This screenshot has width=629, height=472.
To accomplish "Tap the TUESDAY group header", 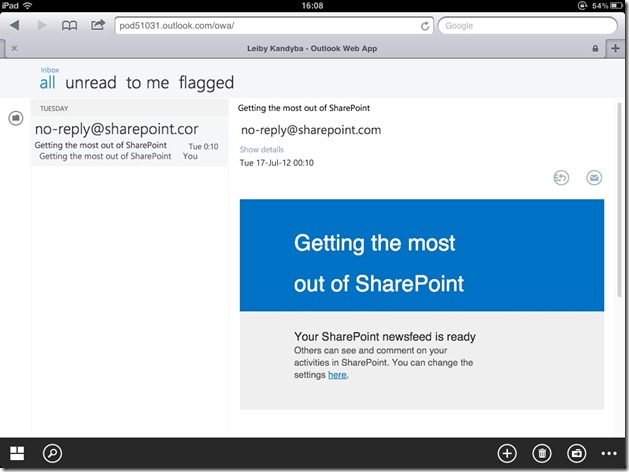I will click(x=130, y=108).
